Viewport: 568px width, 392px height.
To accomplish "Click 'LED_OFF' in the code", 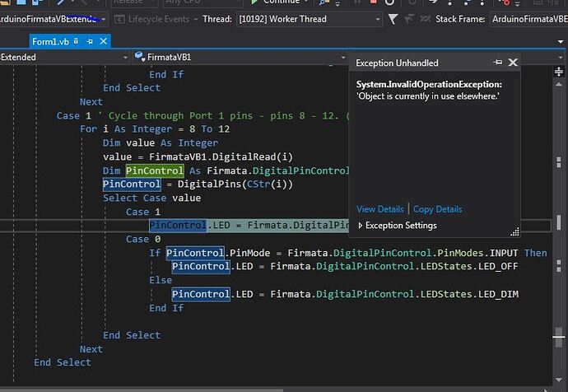I will coord(498,266).
